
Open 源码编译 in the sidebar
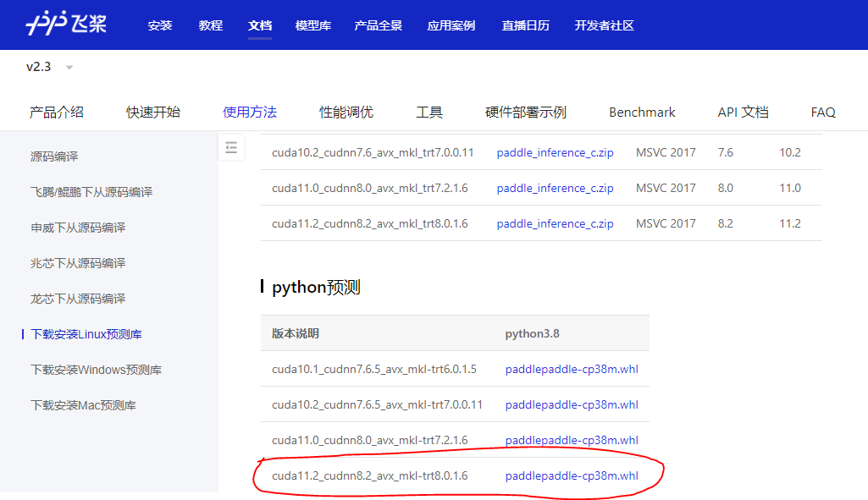coord(54,157)
